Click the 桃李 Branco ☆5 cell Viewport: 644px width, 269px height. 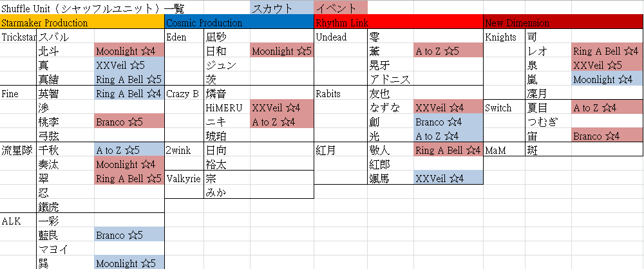click(x=129, y=122)
